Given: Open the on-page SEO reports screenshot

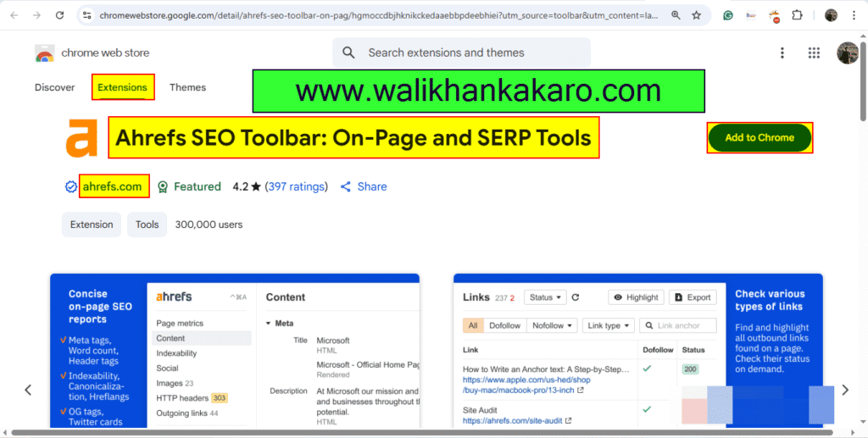Looking at the screenshot, I should 235,351.
